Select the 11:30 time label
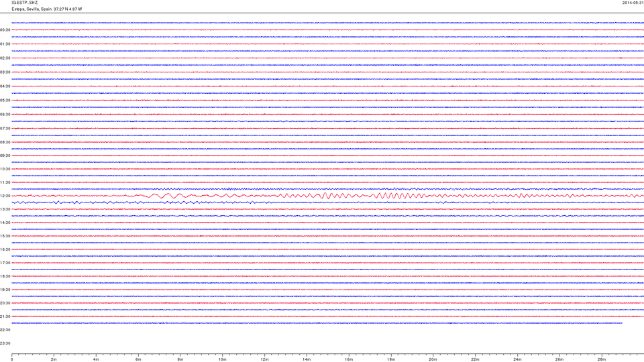The width and height of the screenshot is (644, 362). coord(5,182)
